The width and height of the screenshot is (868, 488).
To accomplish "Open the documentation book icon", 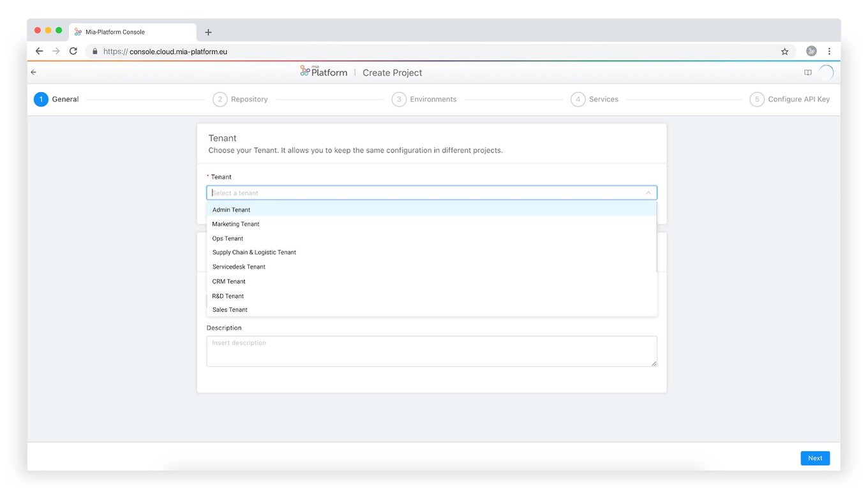I will coord(807,72).
